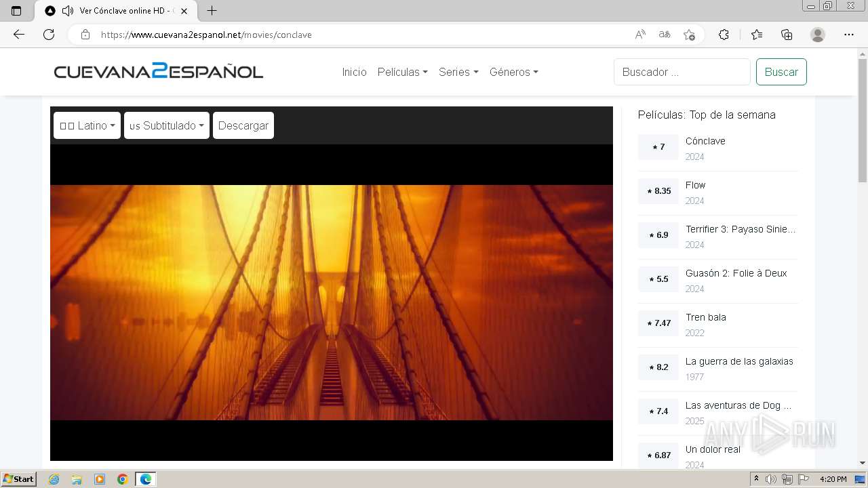
Task: Click the 5.5 rating badge for Guasón 2
Action: coord(658,279)
